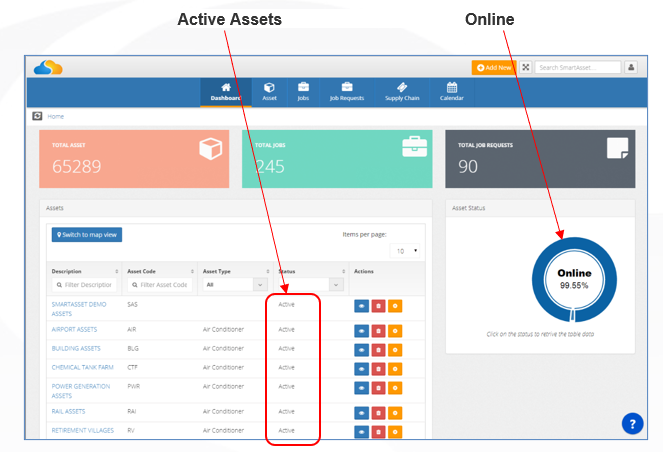The image size is (663, 452).
Task: Click the fullscreen expand icon
Action: pyautogui.click(x=526, y=67)
